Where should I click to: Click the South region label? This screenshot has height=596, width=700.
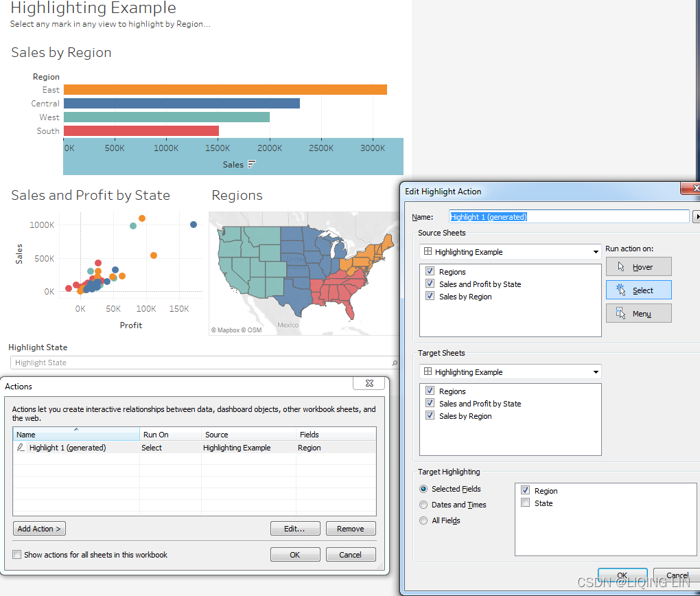[x=48, y=131]
